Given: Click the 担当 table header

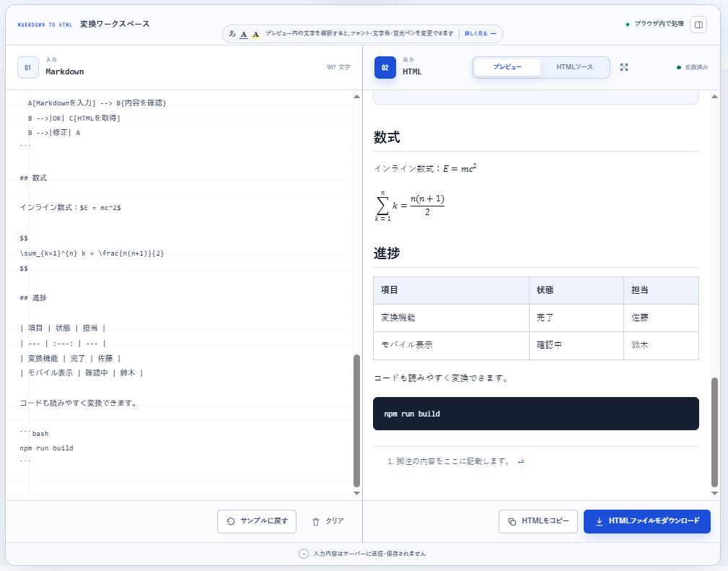Looking at the screenshot, I should (x=661, y=290).
